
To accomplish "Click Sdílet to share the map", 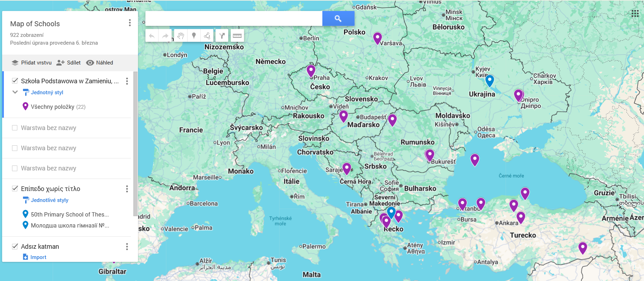I will (69, 63).
